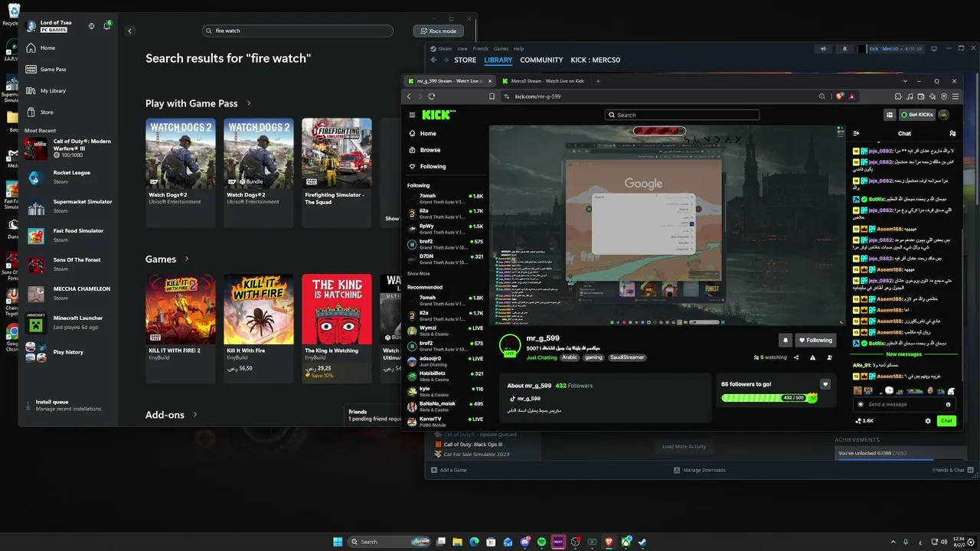Open chat settings gear icon

[x=928, y=421]
